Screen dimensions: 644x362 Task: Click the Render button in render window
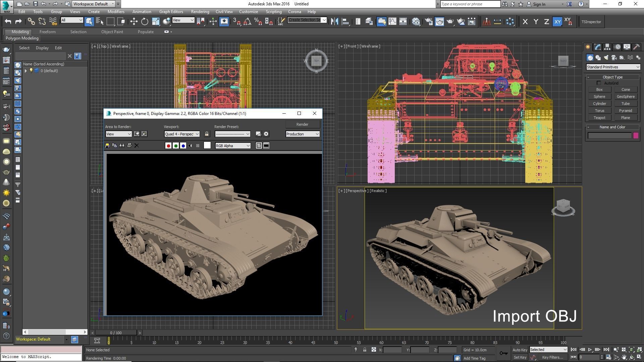coord(302,124)
